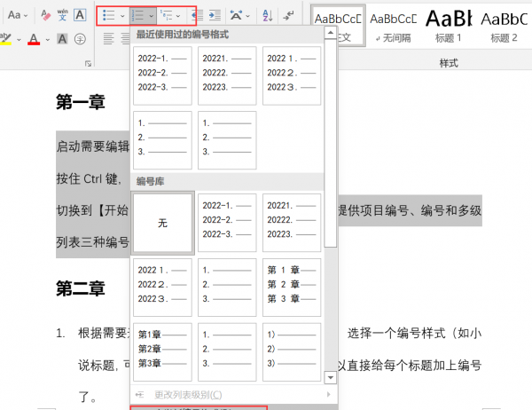Image resolution: width=532 pixels, height=410 pixels.
Task: Click the 更改列表级别(C) menu item
Action: click(234, 394)
